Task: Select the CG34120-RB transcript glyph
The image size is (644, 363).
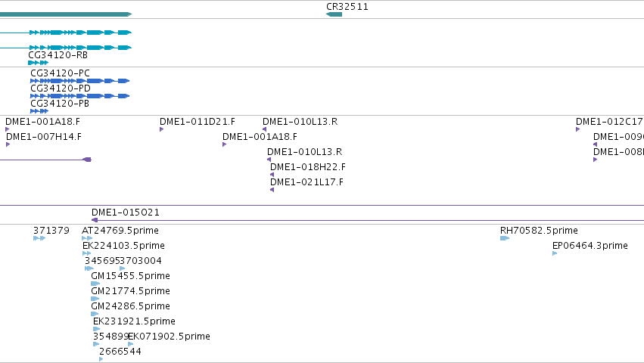Action: pos(38,63)
